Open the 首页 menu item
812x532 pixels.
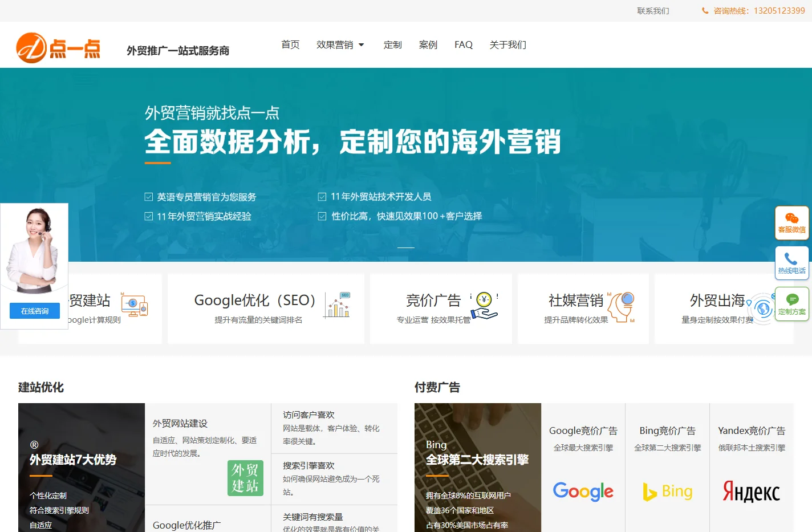coord(290,44)
